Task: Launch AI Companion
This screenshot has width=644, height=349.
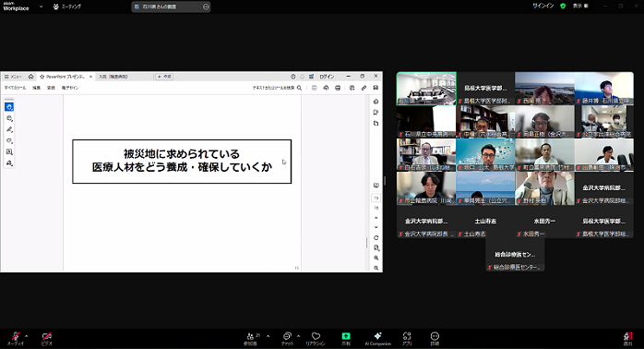Action: (x=378, y=339)
